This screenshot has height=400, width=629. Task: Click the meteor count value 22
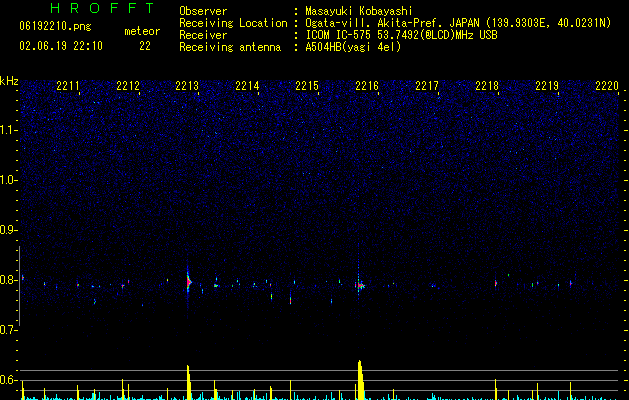click(145, 46)
